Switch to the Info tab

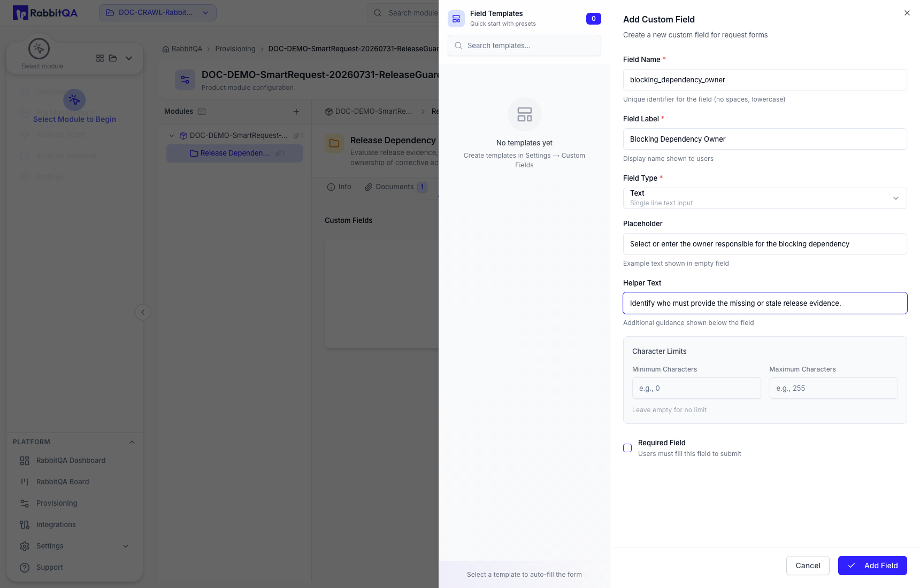pos(339,187)
